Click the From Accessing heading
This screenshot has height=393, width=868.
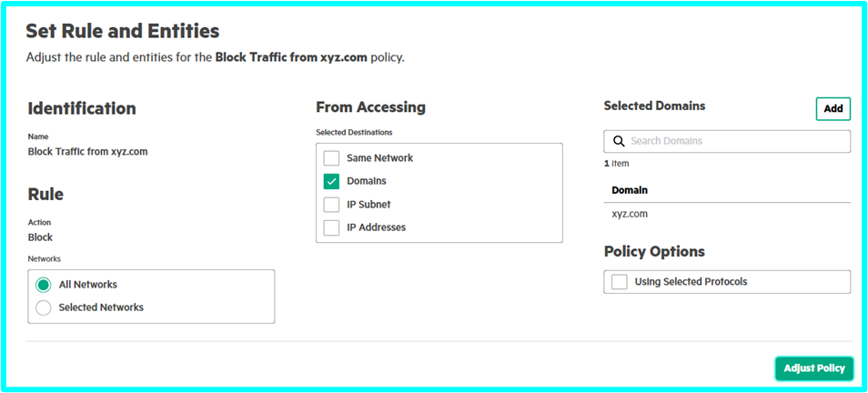370,107
